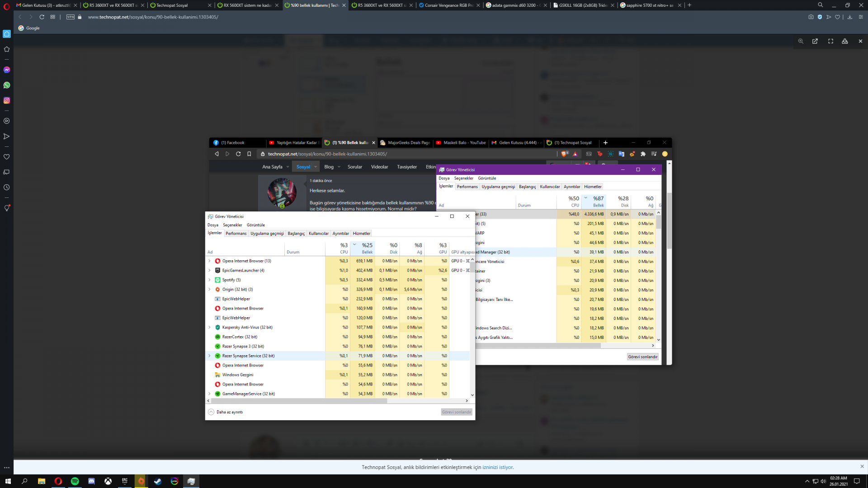This screenshot has width=868, height=488.
Task: Open Messenger in the Opera sidebar
Action: click(7, 70)
